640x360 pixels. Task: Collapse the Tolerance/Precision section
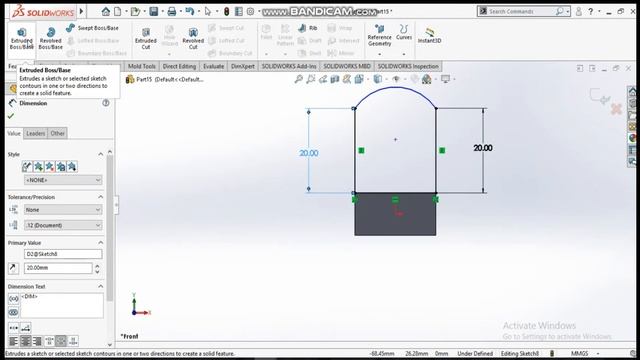pyautogui.click(x=100, y=197)
